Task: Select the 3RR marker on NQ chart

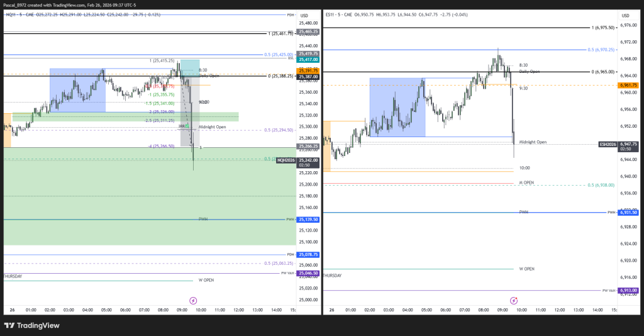Action: pyautogui.click(x=182, y=126)
